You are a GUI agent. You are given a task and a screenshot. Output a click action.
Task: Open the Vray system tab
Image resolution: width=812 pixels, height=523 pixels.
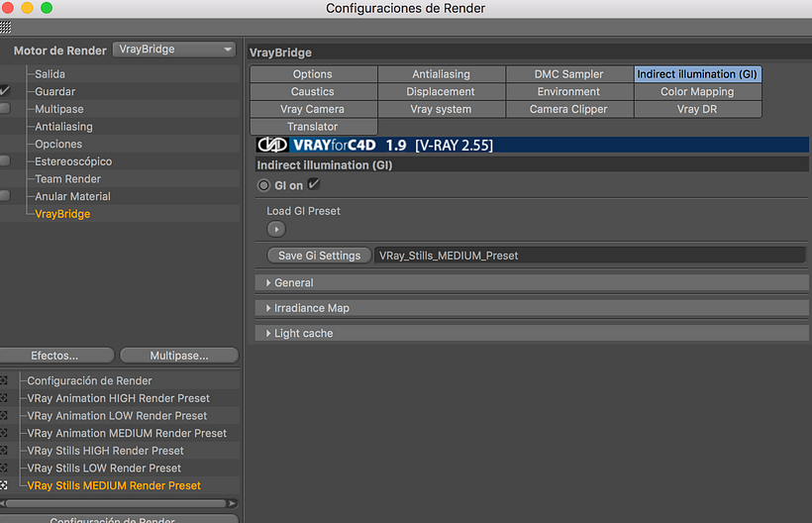click(442, 109)
